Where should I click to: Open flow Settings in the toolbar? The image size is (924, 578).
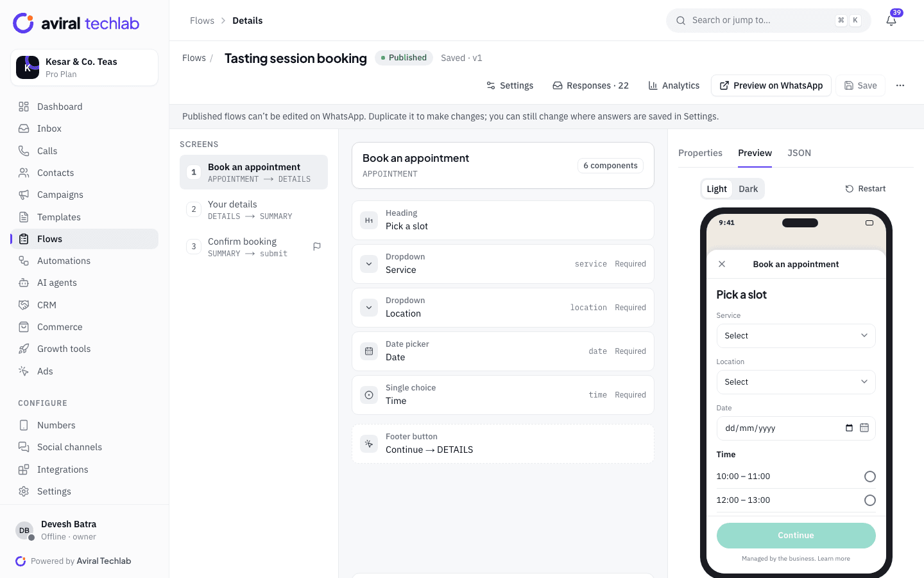pos(509,85)
